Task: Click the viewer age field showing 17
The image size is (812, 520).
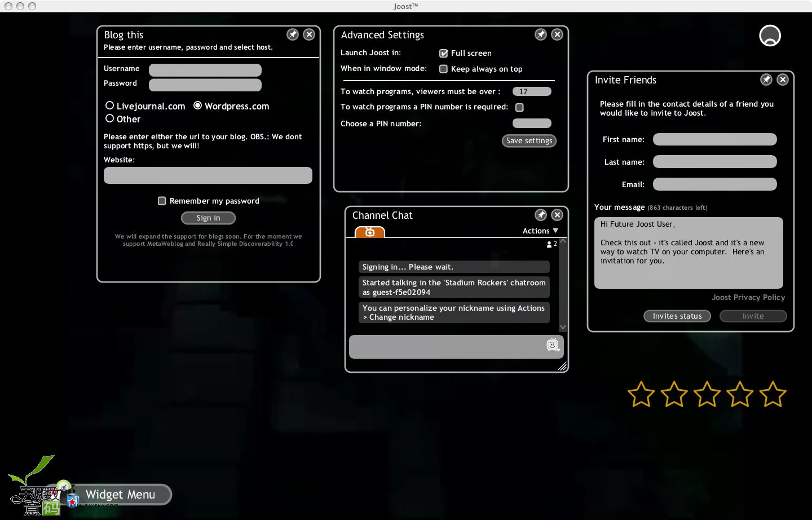Action: (532, 91)
